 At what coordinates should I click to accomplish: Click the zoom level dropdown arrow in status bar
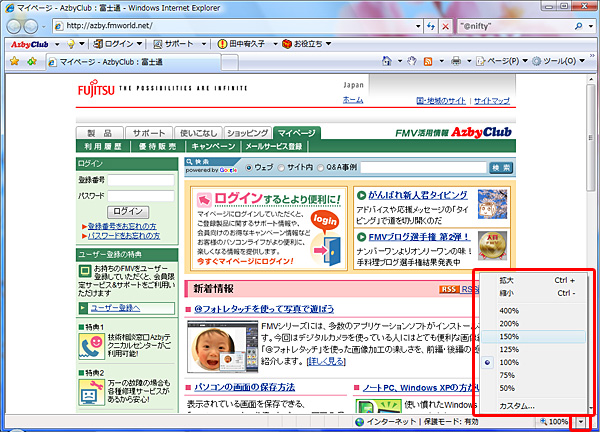pyautogui.click(x=581, y=422)
